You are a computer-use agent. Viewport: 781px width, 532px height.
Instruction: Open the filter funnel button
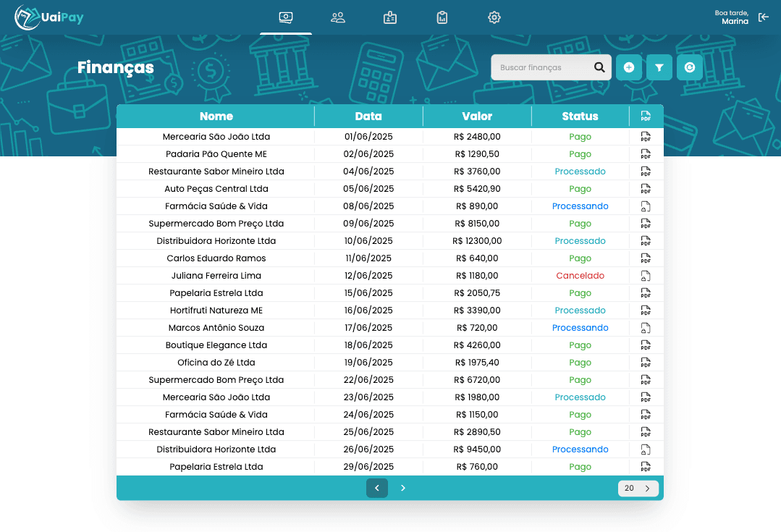659,67
